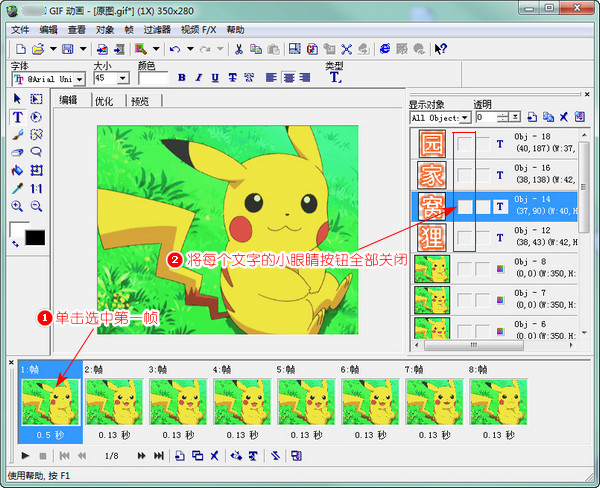Image resolution: width=600 pixels, height=488 pixels.
Task: Open a file with the folder icon
Action: tap(38, 49)
